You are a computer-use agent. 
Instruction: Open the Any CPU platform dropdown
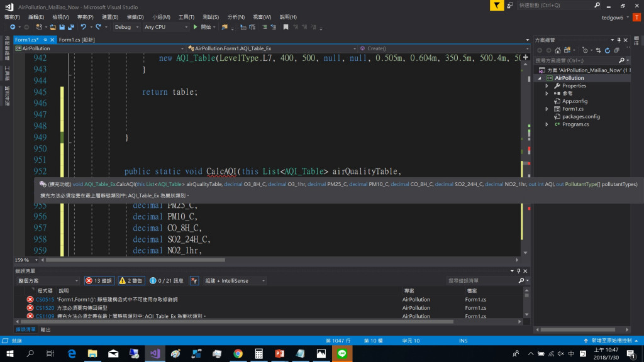pyautogui.click(x=165, y=27)
